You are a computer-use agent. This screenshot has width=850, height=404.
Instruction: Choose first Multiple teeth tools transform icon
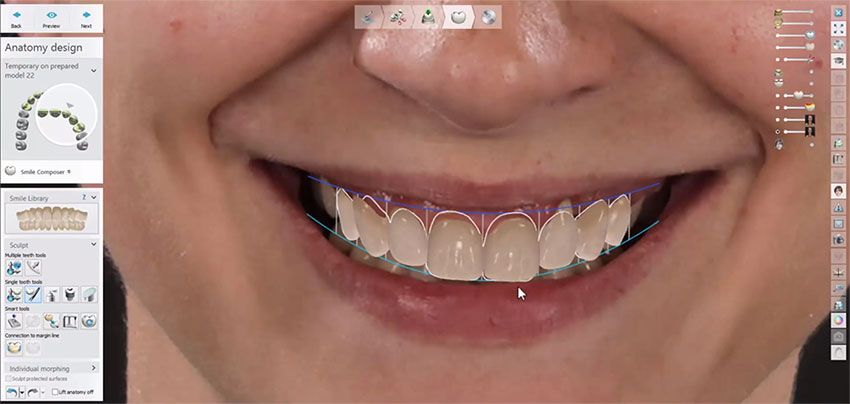(14, 268)
